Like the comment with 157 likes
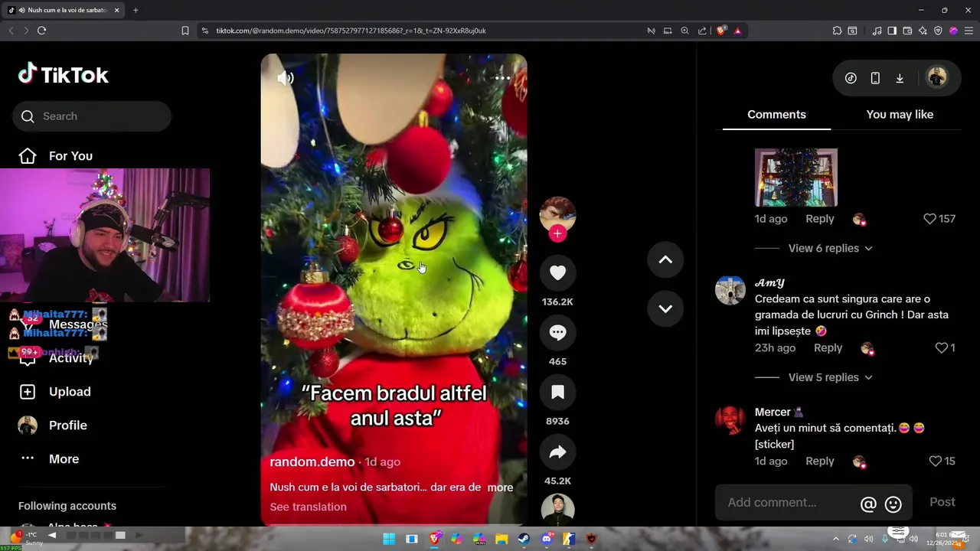 click(x=929, y=219)
